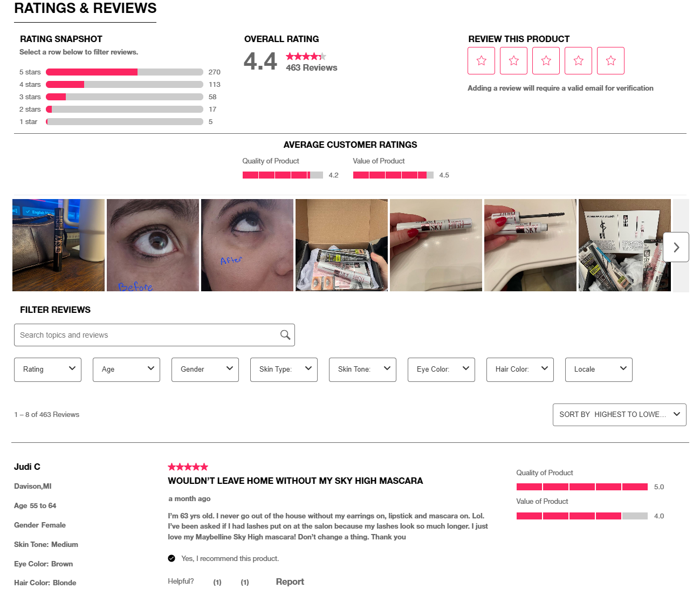Filter reviews by the 5 stars row
Screen dimensions: 700x609
(x=120, y=72)
